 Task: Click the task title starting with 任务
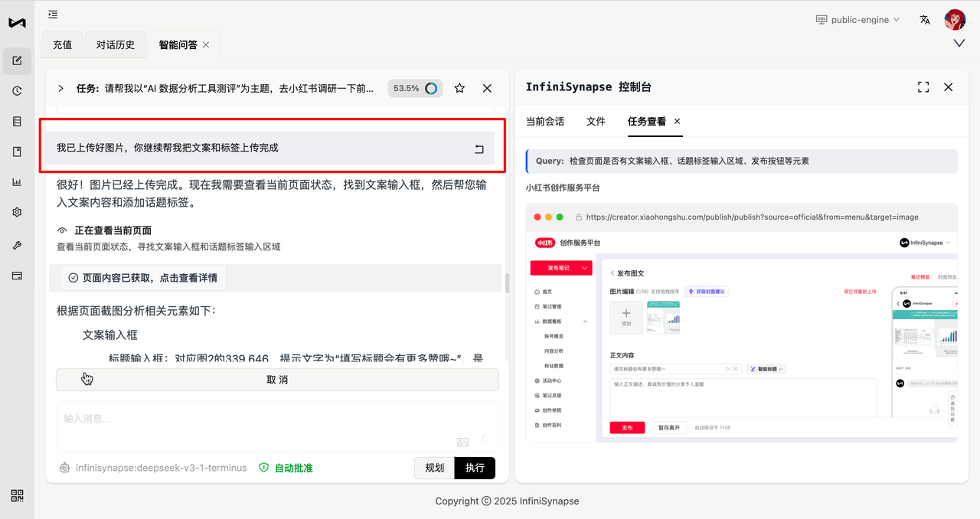coord(225,88)
